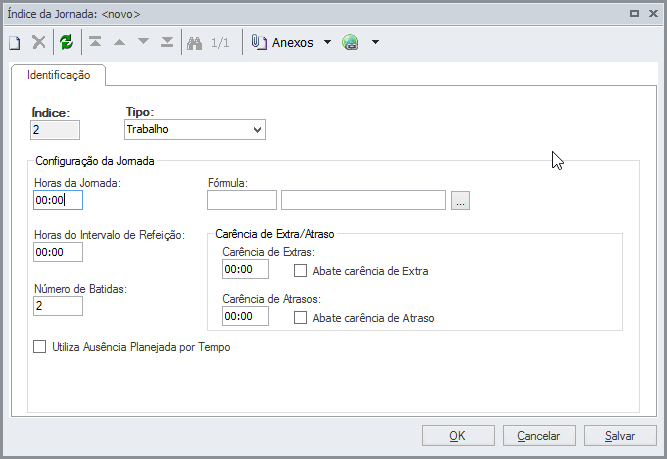Click the 1/1 record counter
This screenshot has width=667, height=459.
pyautogui.click(x=220, y=43)
